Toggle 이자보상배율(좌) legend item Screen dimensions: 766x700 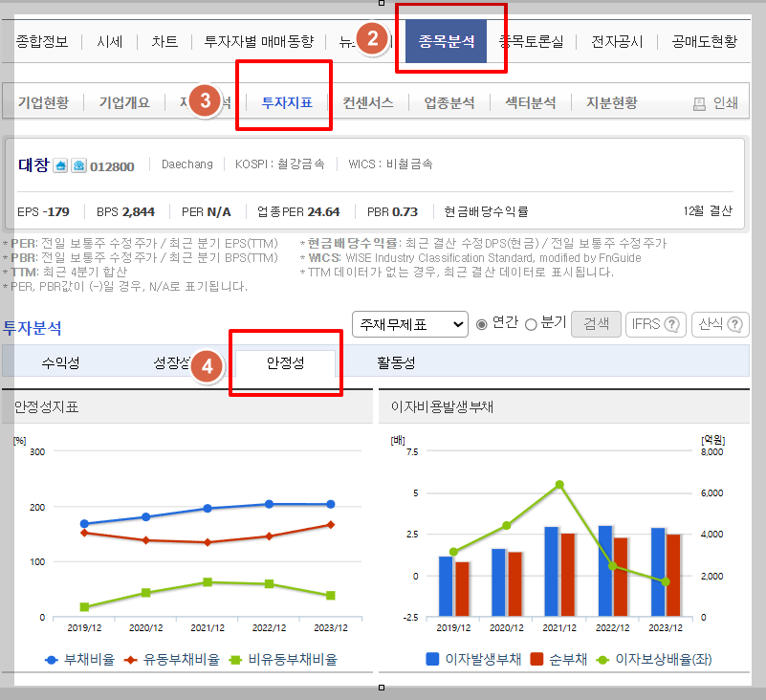(x=654, y=660)
